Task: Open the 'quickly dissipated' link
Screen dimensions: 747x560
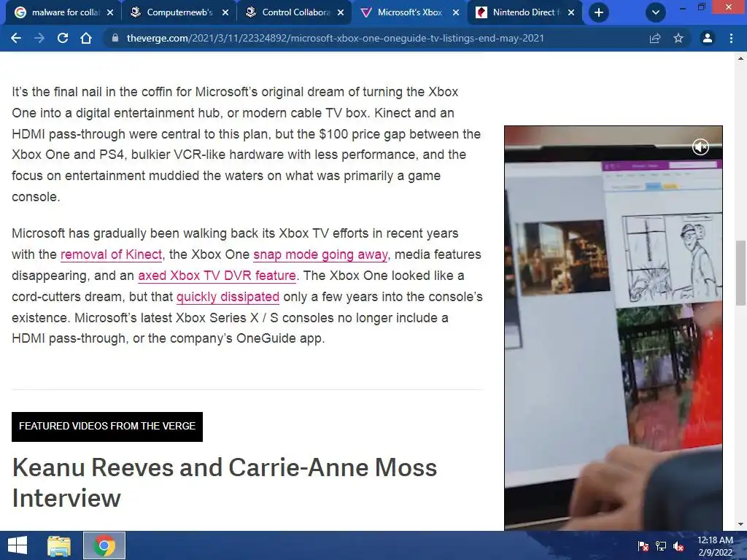Action: [228, 297]
